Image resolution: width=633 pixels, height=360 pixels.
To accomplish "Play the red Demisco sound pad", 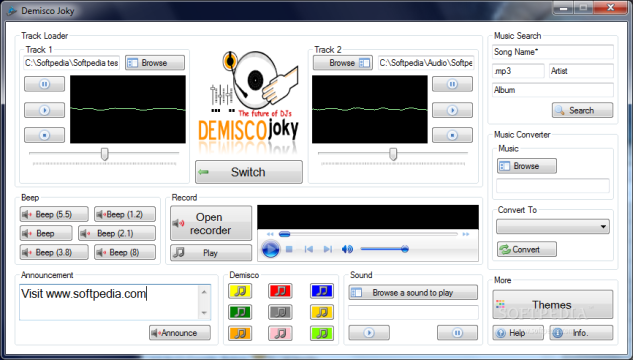I will 280,291.
